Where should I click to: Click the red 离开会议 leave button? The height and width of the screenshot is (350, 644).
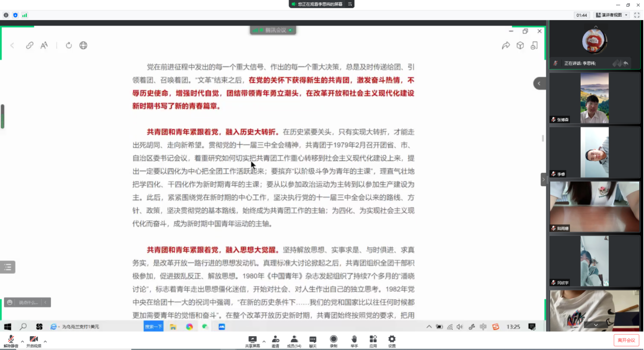626,340
